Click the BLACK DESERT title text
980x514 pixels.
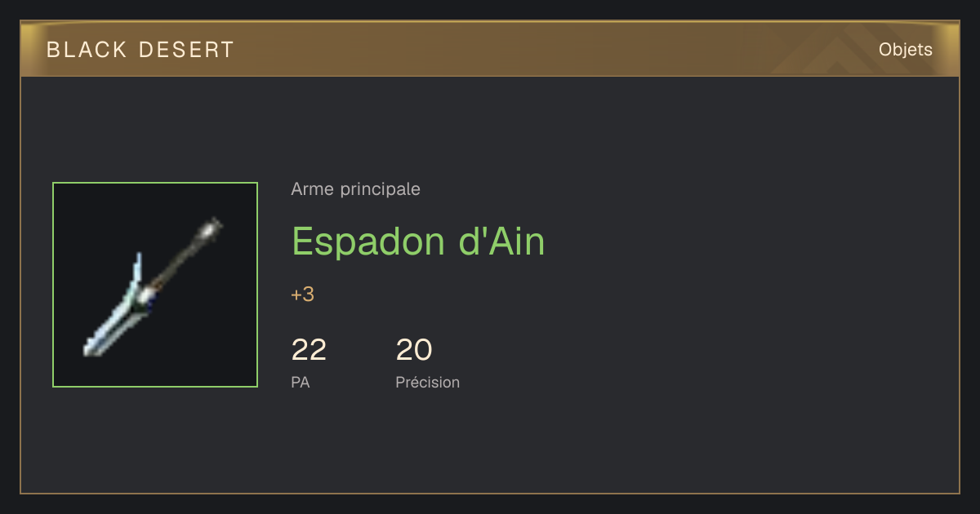click(140, 50)
